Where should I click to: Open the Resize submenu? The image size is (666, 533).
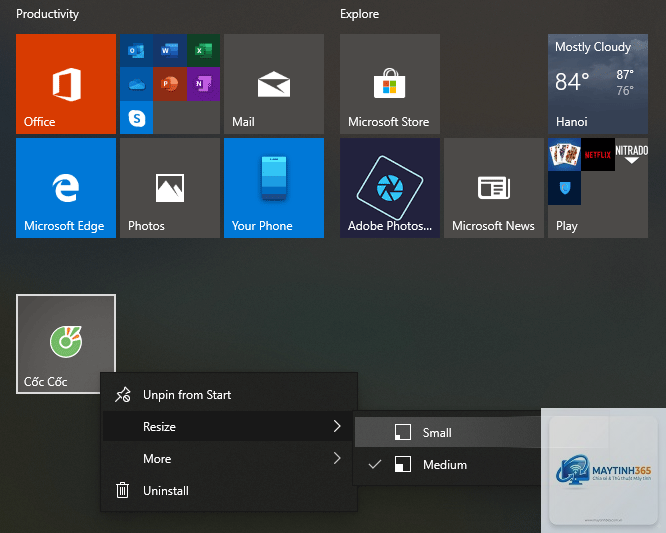tap(229, 426)
